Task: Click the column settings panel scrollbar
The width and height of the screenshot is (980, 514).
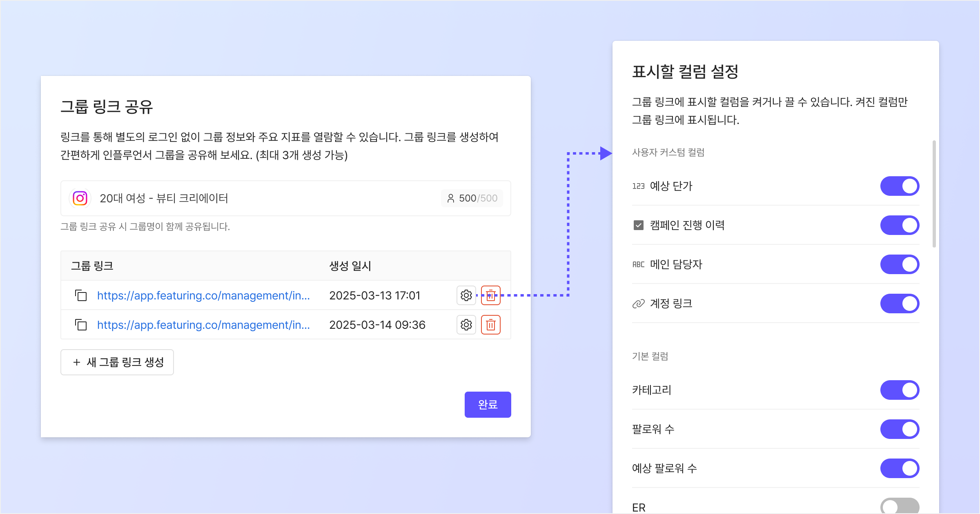Action: coord(934,194)
